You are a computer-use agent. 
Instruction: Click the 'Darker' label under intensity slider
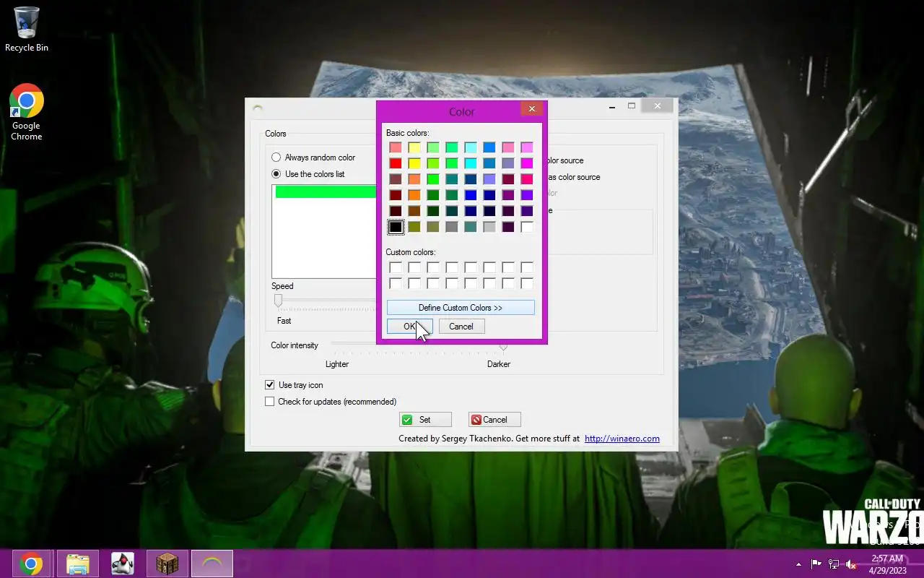coord(499,364)
